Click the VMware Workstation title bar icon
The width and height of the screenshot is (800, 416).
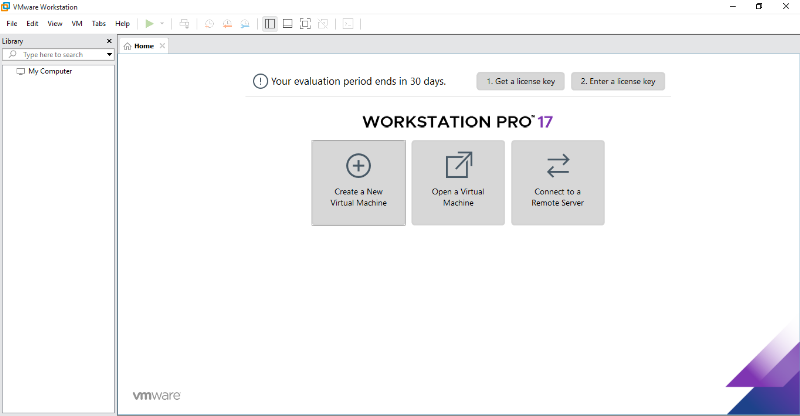(x=6, y=7)
